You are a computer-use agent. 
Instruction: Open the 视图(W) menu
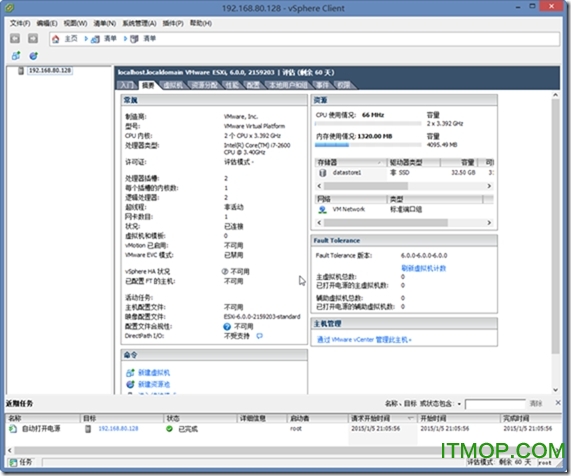(x=75, y=23)
